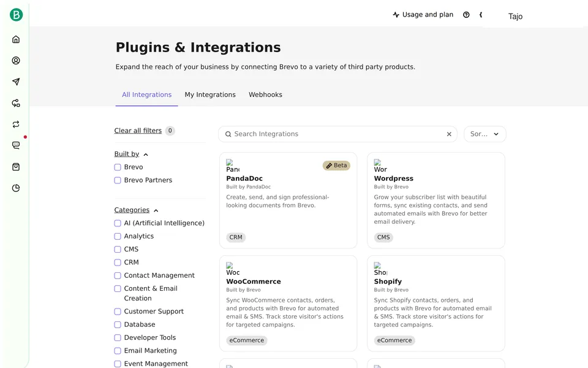
Task: Check Event Management category filter
Action: (118, 364)
